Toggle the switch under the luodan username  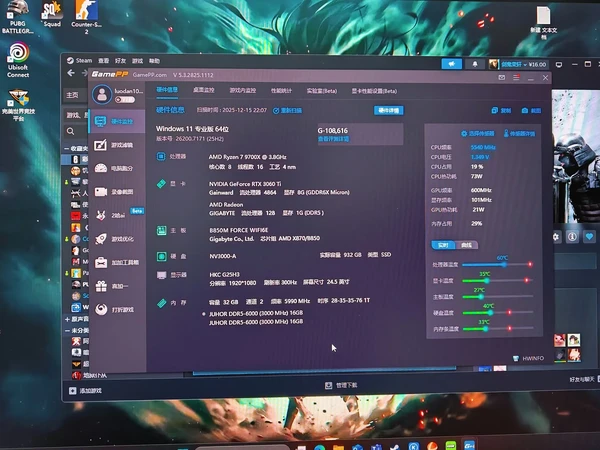pyautogui.click(x=125, y=99)
